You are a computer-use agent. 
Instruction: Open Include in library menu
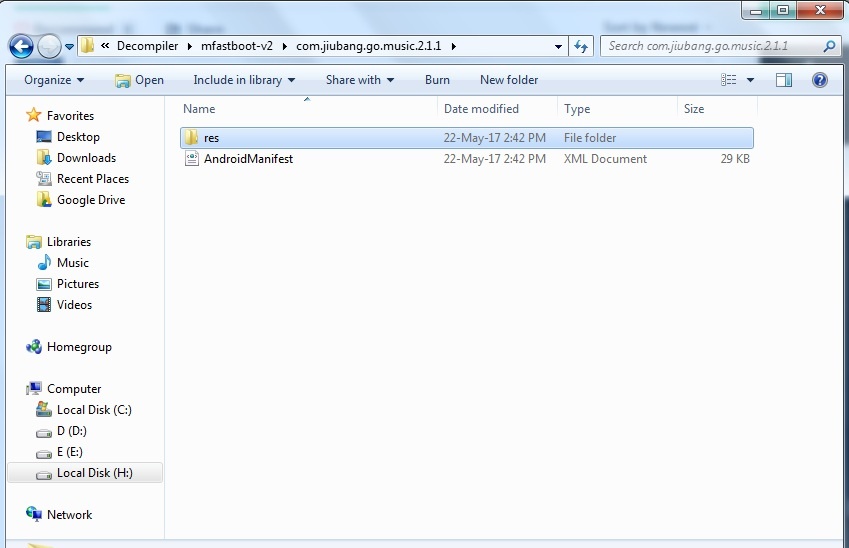pos(244,80)
